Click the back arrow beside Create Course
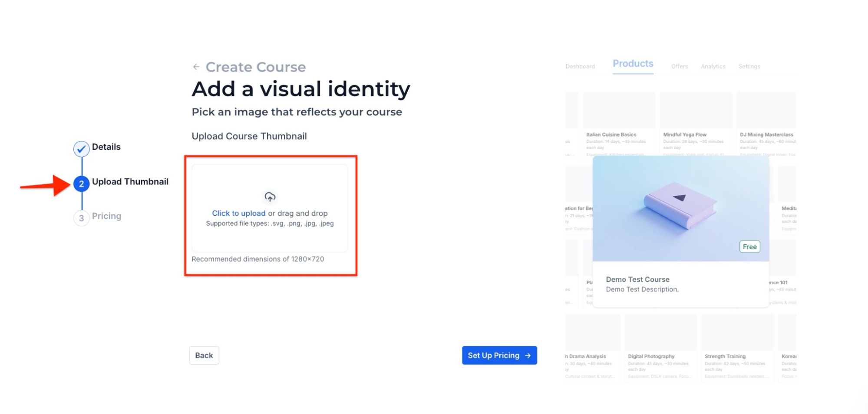The image size is (868, 414). 196,67
